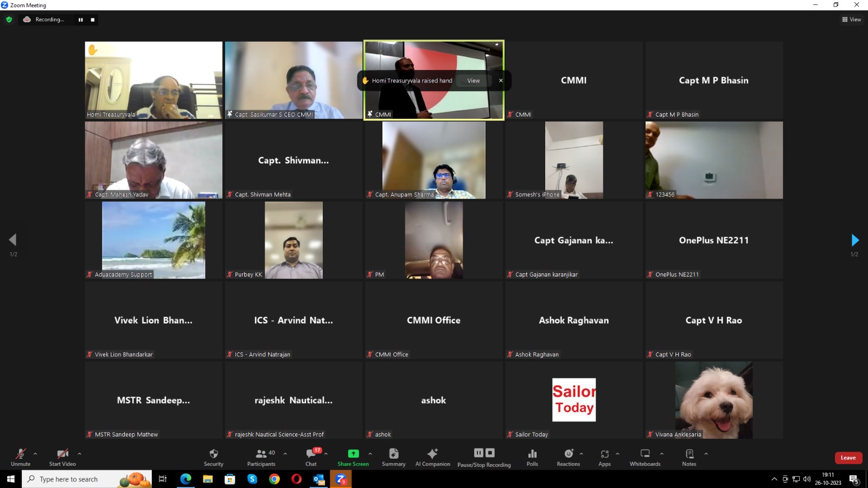868x488 pixels.
Task: Open the Polls icon
Action: pyautogui.click(x=532, y=454)
